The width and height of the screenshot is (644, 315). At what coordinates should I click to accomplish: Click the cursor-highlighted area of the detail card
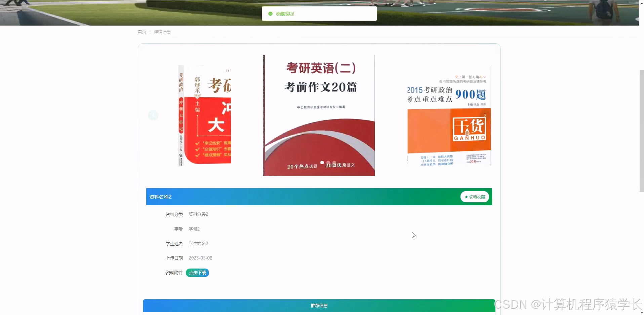pyautogui.click(x=413, y=235)
